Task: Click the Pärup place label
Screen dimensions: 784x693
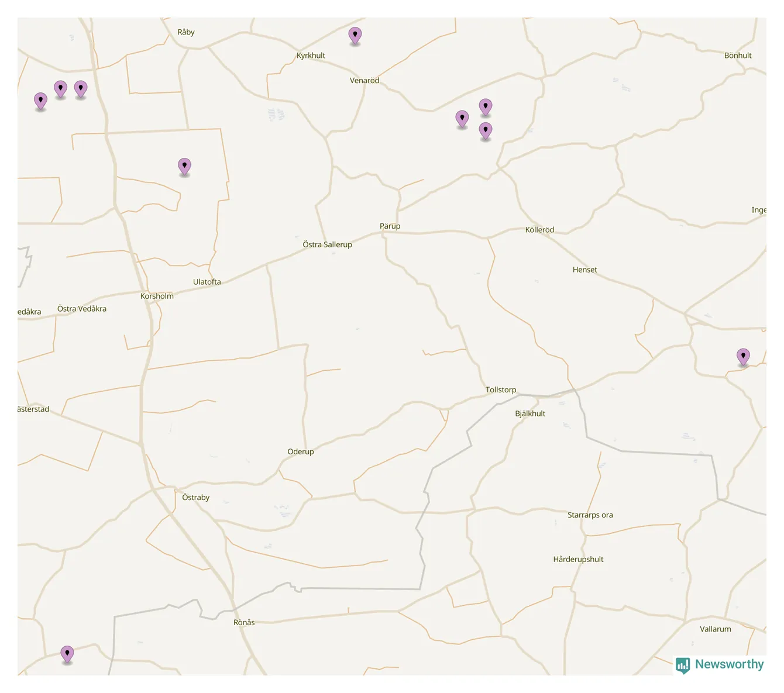Action: (x=390, y=226)
